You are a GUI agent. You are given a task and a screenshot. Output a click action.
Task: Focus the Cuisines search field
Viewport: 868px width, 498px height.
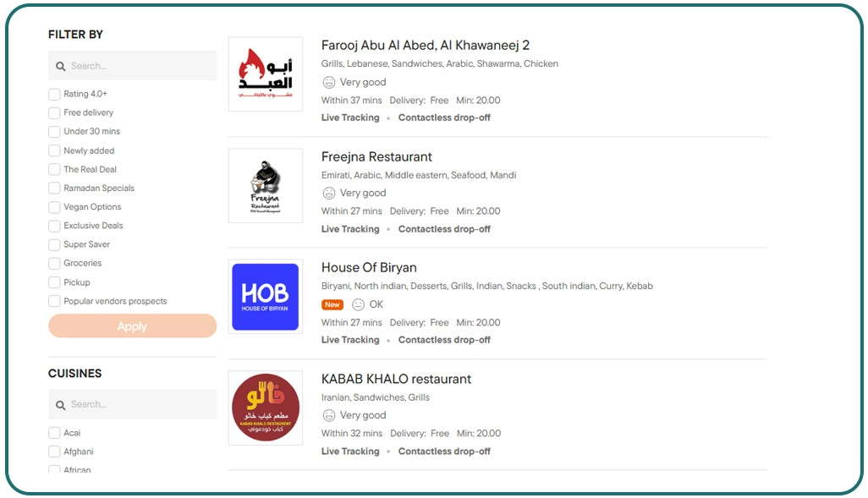coord(132,404)
